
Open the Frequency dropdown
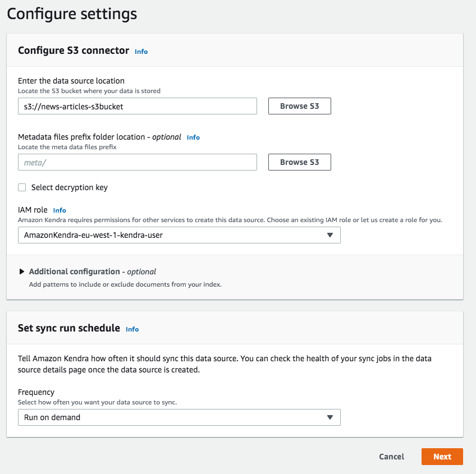click(178, 417)
